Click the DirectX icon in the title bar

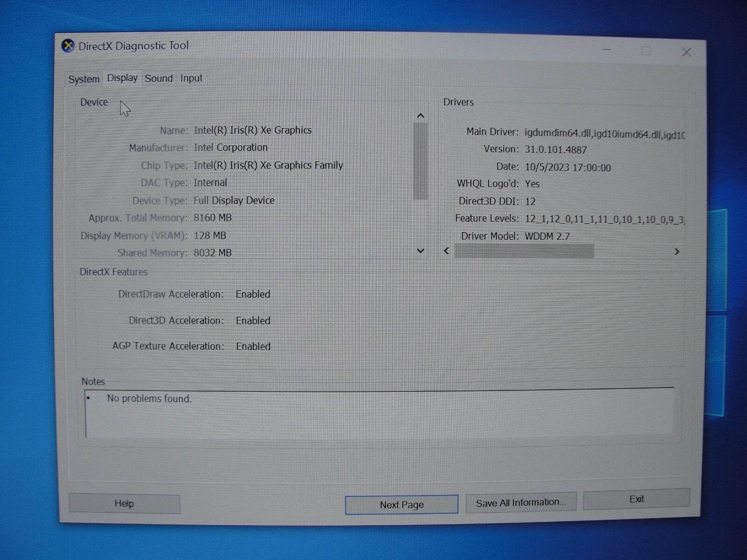pos(68,46)
